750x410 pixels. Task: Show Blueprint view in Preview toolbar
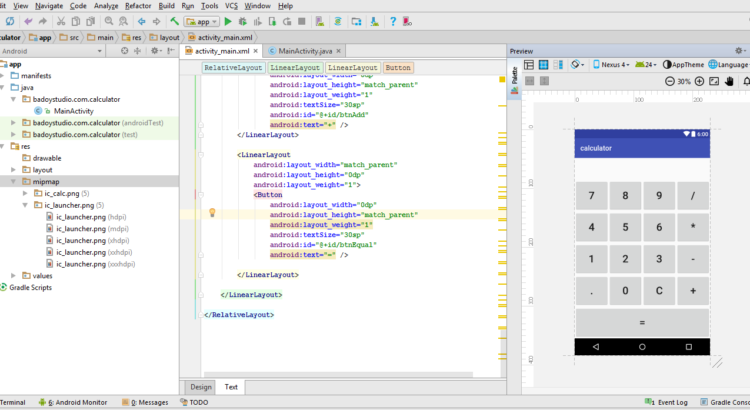pyautogui.click(x=542, y=65)
